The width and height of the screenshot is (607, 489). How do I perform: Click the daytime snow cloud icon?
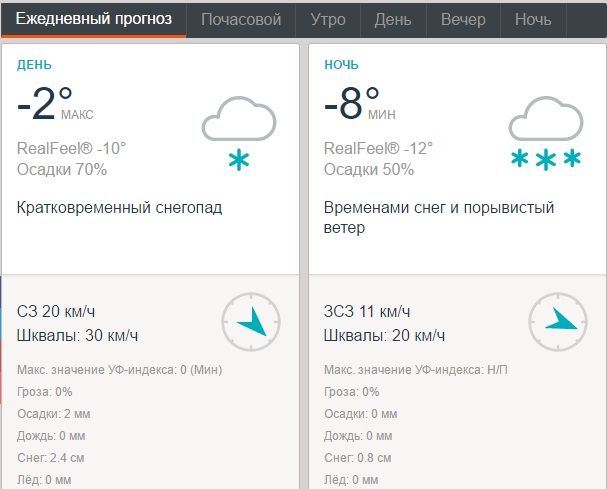[239, 133]
